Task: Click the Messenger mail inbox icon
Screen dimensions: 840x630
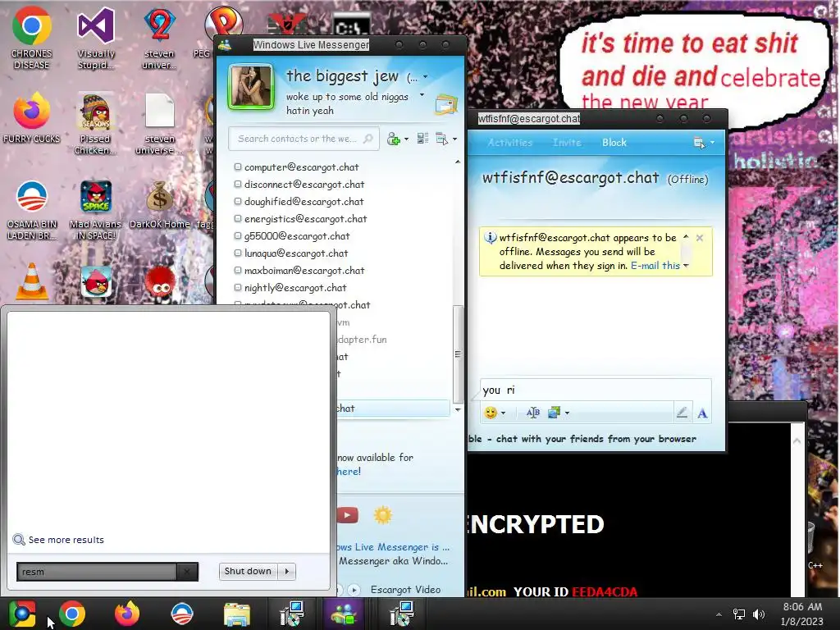Action: (x=446, y=104)
